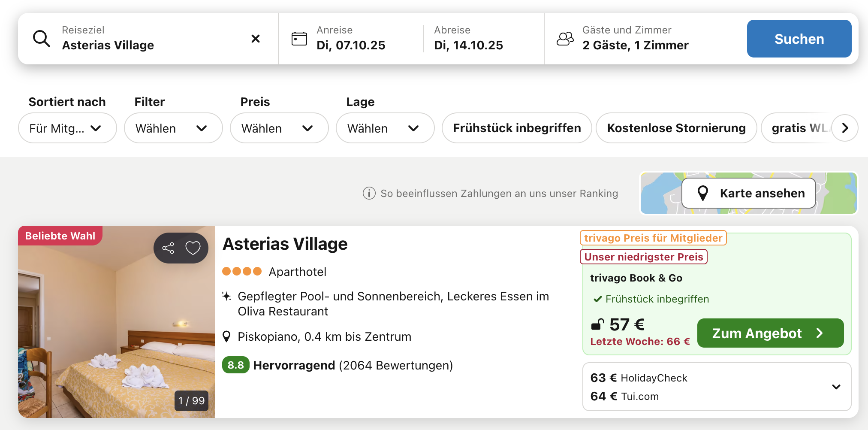The width and height of the screenshot is (868, 430).
Task: Select the 63 € HolidayCheck offer
Action: click(639, 378)
